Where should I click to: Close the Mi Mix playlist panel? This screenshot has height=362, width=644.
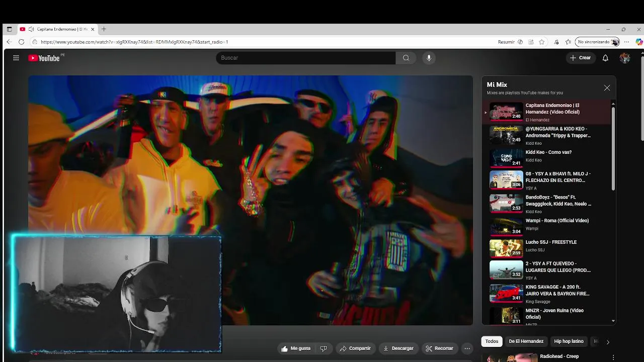pyautogui.click(x=607, y=87)
